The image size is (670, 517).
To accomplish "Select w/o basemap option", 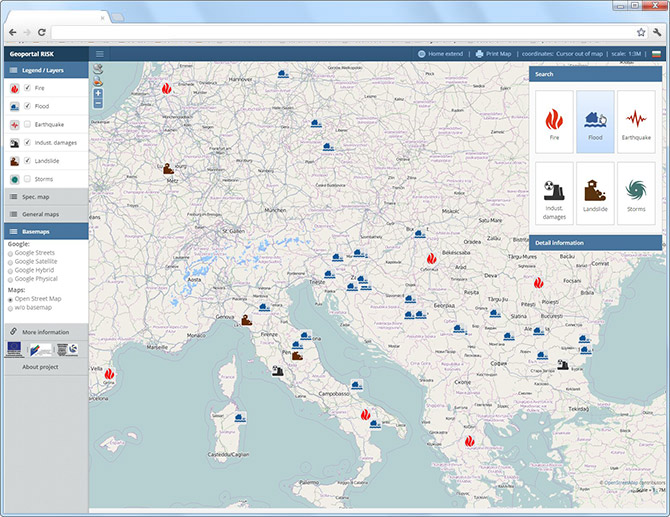I will coord(10,308).
